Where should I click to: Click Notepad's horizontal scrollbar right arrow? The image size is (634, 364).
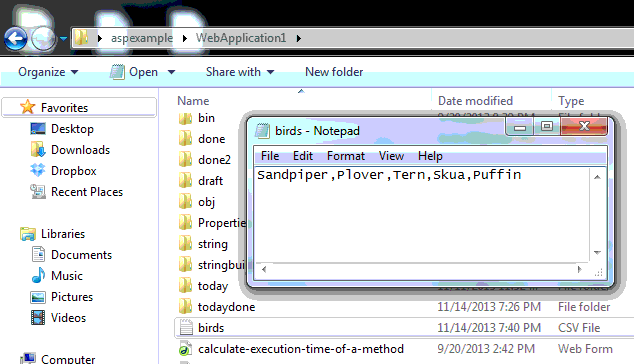(x=579, y=269)
